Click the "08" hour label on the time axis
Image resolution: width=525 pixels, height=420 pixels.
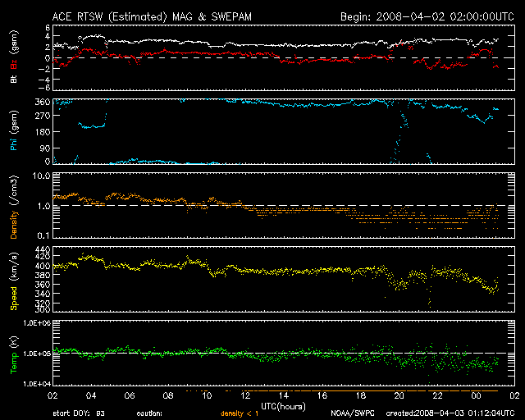[x=168, y=395]
